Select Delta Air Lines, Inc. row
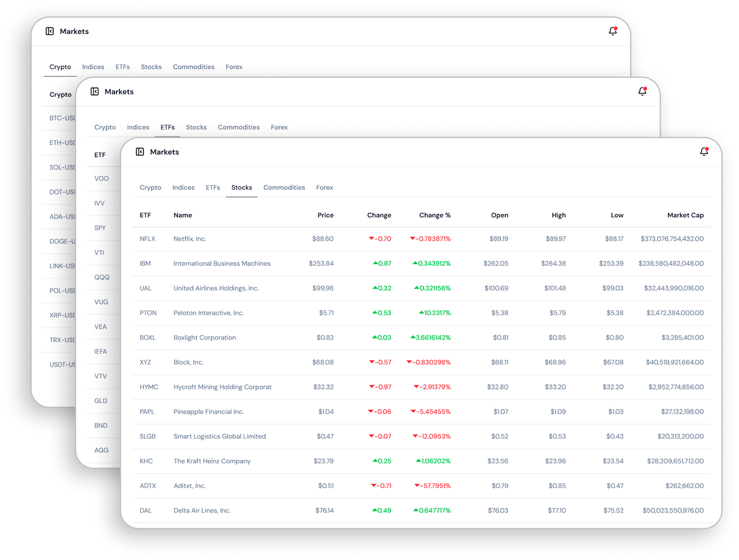Screen dimensions: 739x560 tap(422, 510)
